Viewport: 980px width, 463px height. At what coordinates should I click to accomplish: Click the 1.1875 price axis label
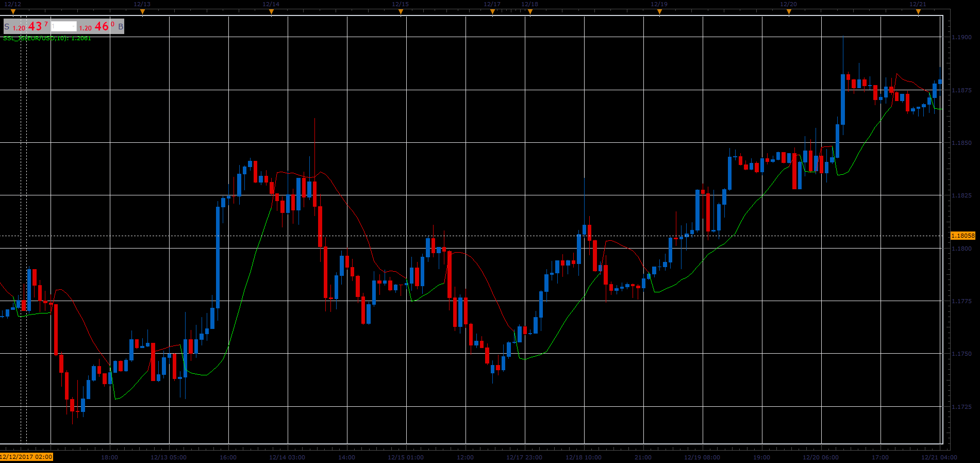coord(961,90)
